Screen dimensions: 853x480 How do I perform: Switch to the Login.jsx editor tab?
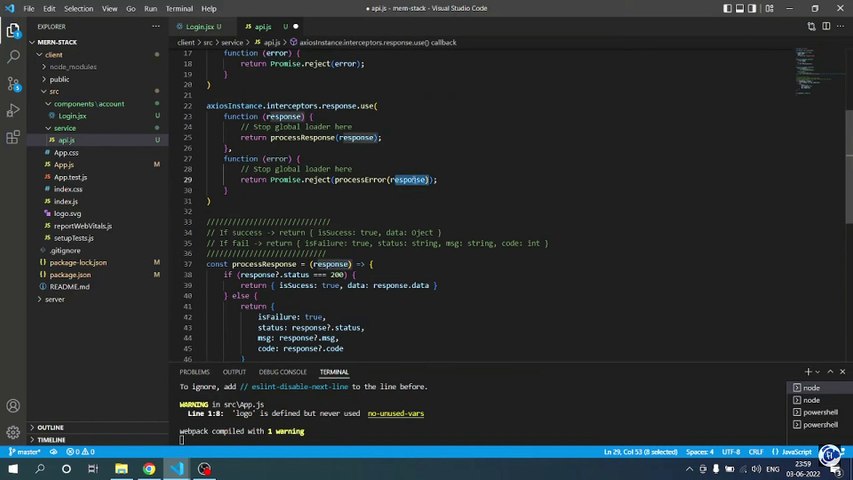200,26
